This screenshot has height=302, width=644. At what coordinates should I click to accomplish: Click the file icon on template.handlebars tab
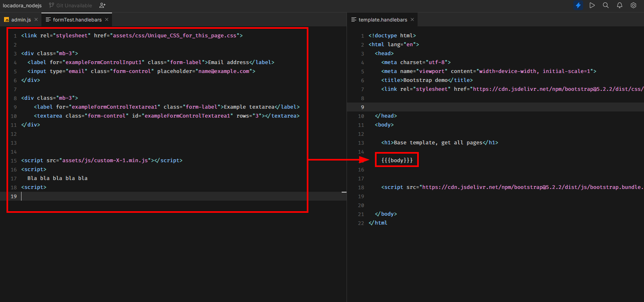354,19
